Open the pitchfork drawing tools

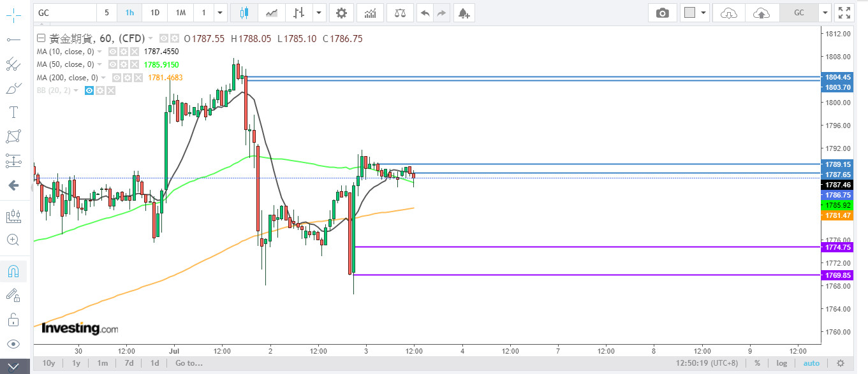[13, 64]
